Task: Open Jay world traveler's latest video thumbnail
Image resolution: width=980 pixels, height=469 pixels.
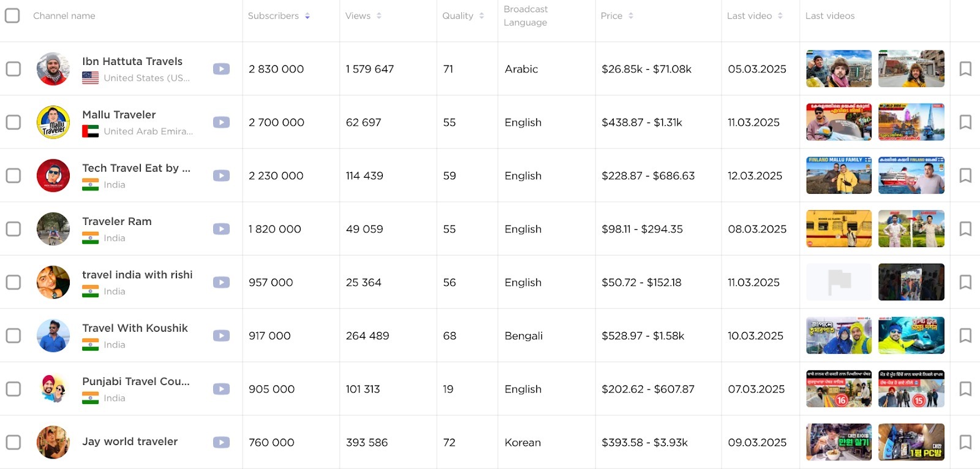Action: [x=839, y=442]
